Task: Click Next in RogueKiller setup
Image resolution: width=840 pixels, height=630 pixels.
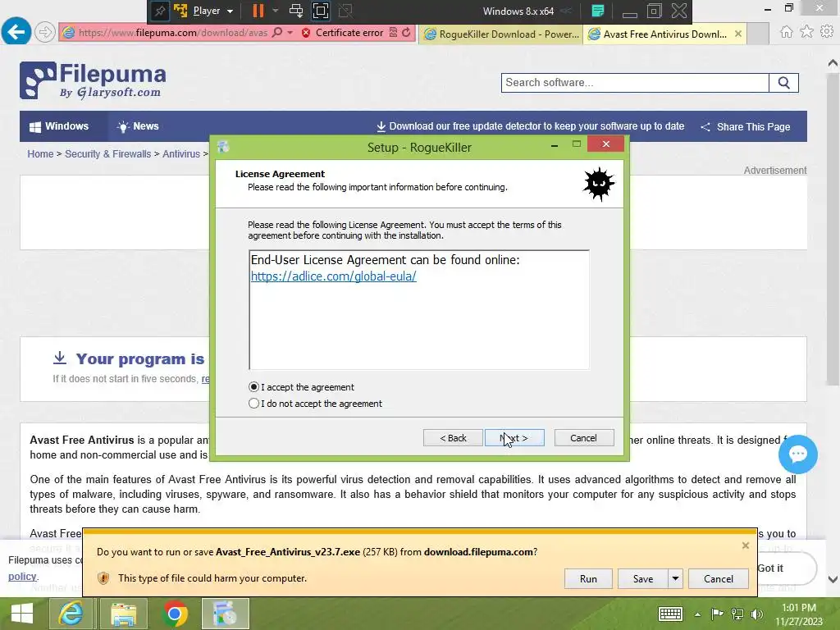Action: click(x=514, y=438)
